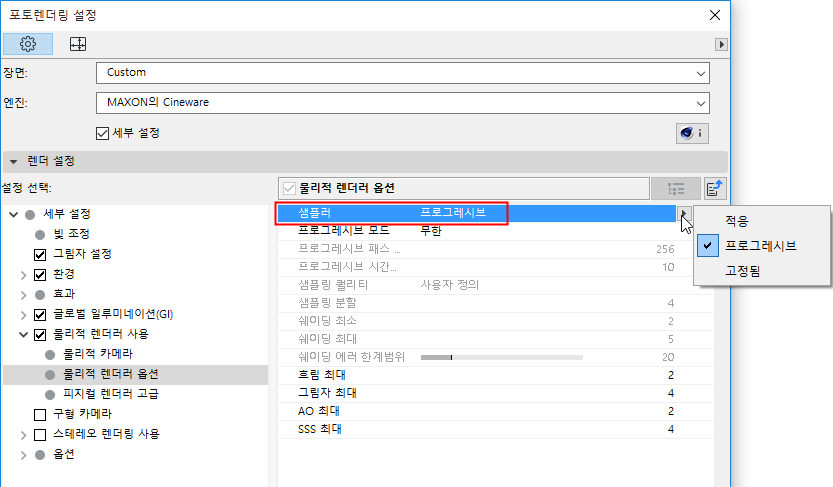This screenshot has height=487, width=833.
Task: Collapse the 렌더 설정 section
Action: coord(14,161)
